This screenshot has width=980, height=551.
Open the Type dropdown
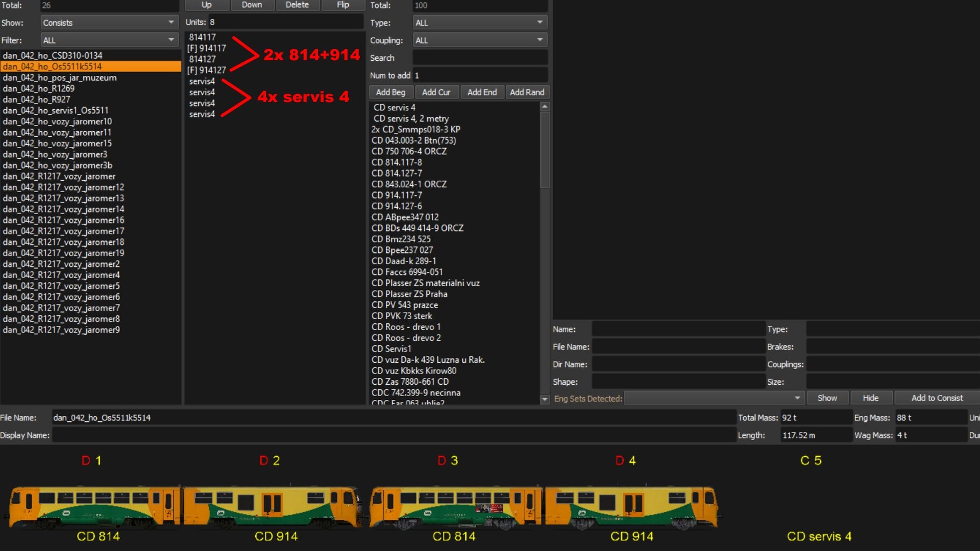[x=480, y=23]
